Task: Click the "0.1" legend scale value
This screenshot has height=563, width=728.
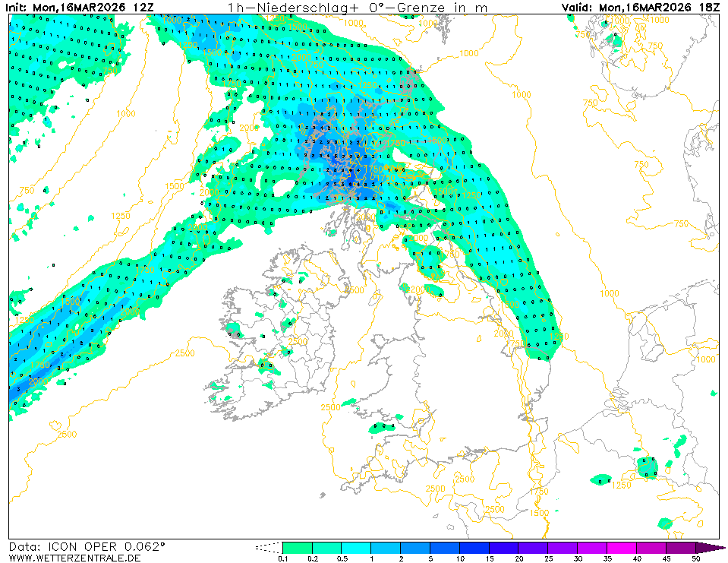Action: pyautogui.click(x=283, y=558)
